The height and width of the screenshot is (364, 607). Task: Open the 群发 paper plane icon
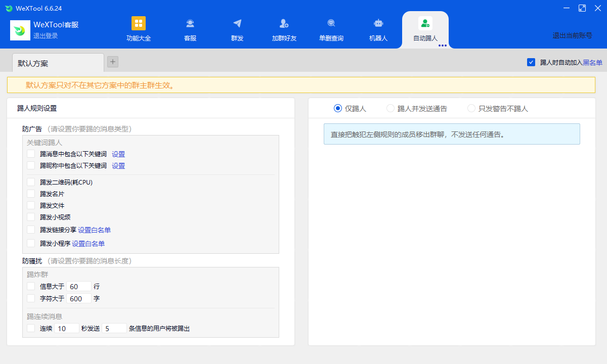[237, 24]
